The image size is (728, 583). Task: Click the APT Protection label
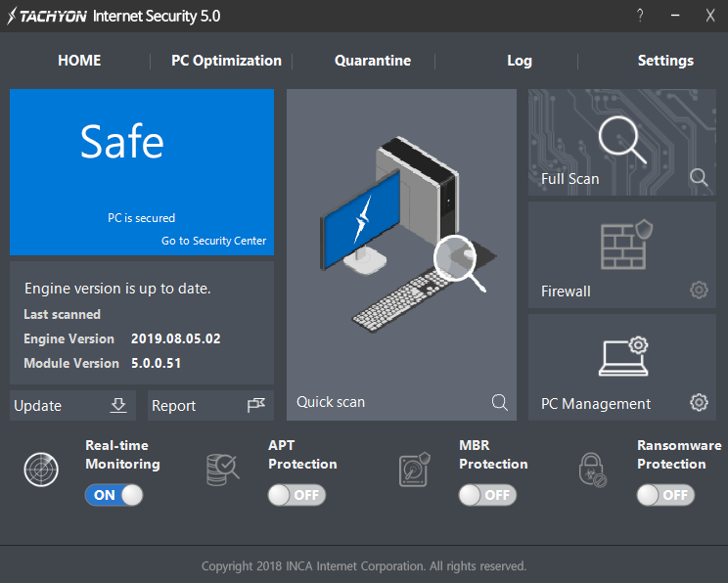302,455
